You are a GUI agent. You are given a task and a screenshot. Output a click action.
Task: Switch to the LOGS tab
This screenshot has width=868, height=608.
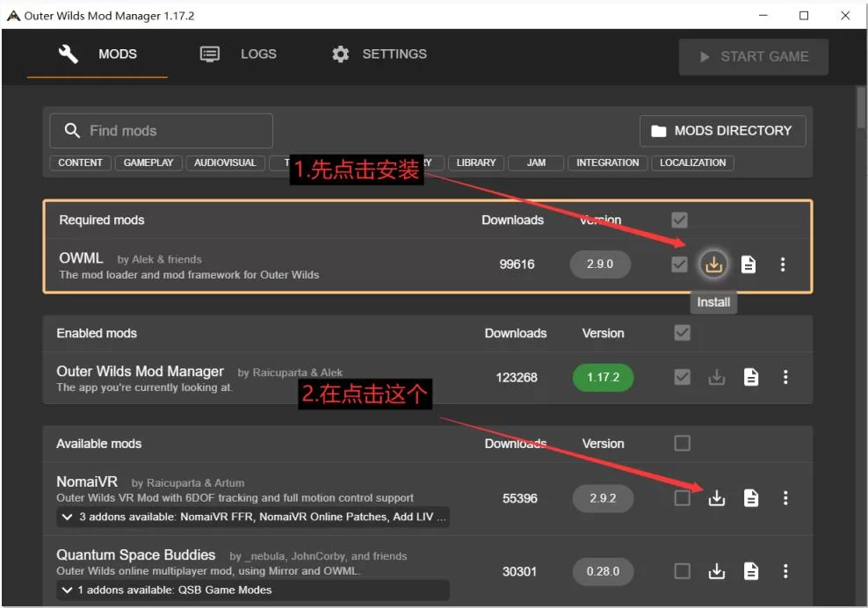(x=238, y=54)
